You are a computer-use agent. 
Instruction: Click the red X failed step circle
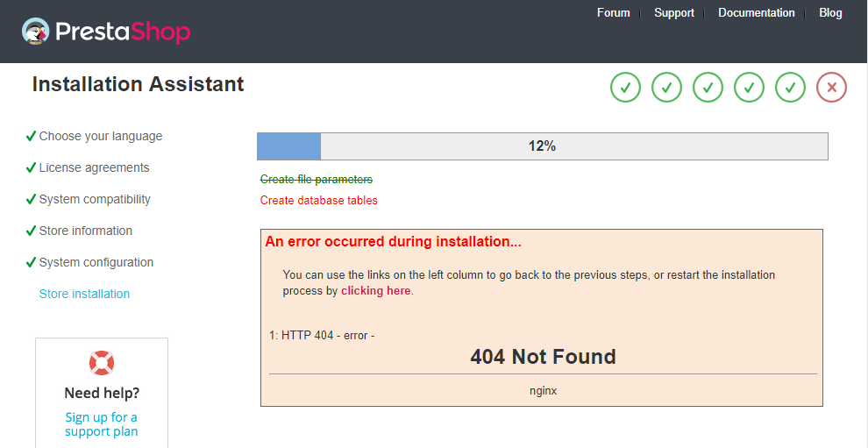point(831,88)
